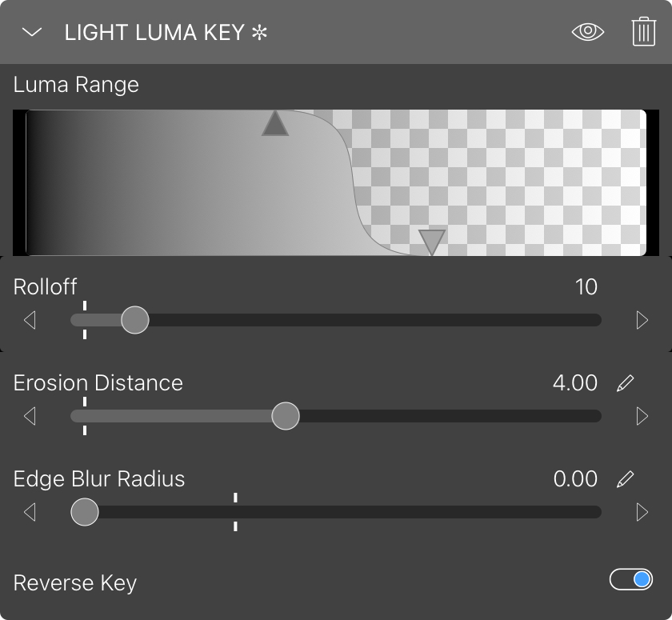Image resolution: width=672 pixels, height=620 pixels.
Task: Select the lower Luma Range triangle marker
Action: tap(432, 241)
